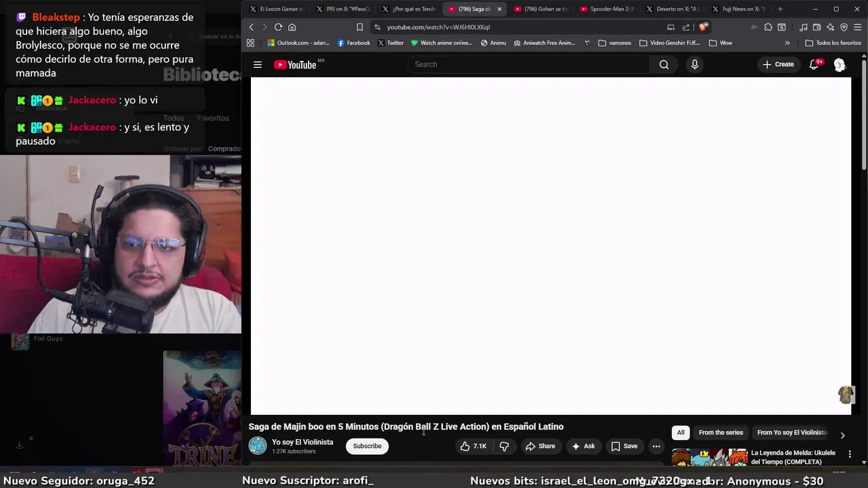
Task: Click the YouTube Search input field
Action: click(528, 64)
